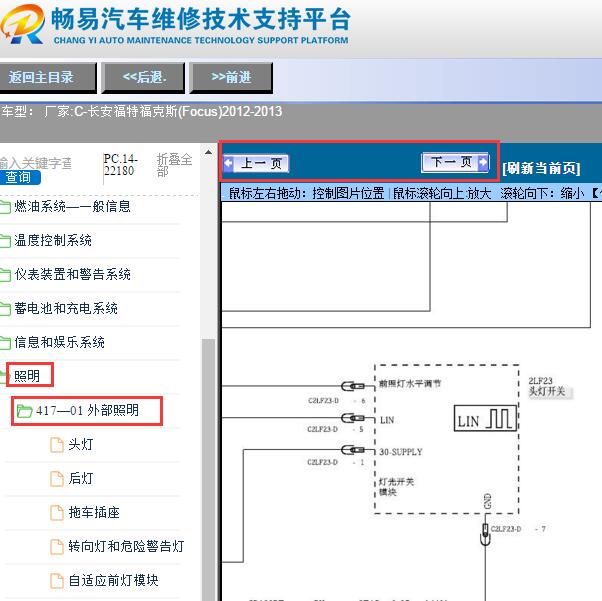Viewport: 602px width, 601px height.
Task: Open 温度控制系统 folder
Action: point(53,240)
